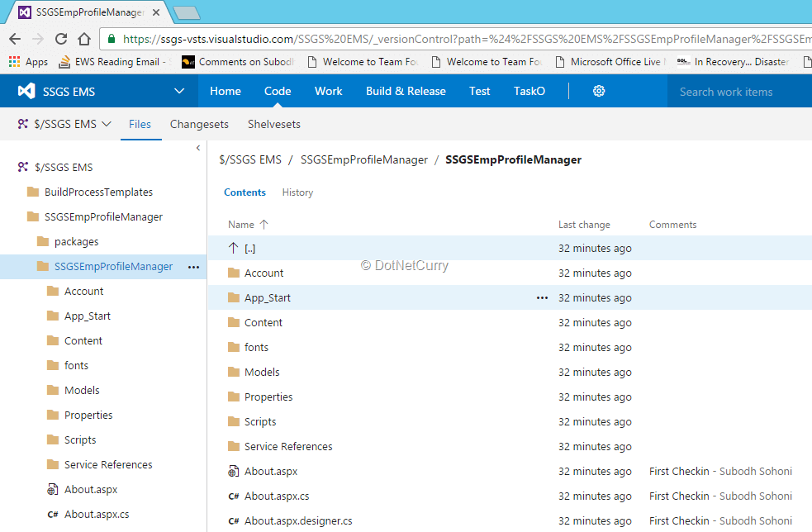Image resolution: width=812 pixels, height=532 pixels.
Task: Click the Comments on Subodh bookmark icon
Action: [x=188, y=62]
